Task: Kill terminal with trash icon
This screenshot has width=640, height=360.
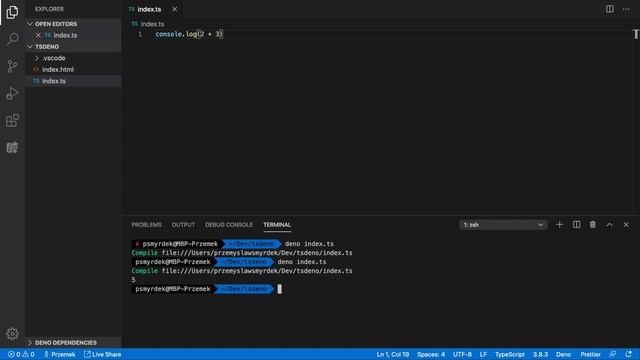Action: point(593,224)
